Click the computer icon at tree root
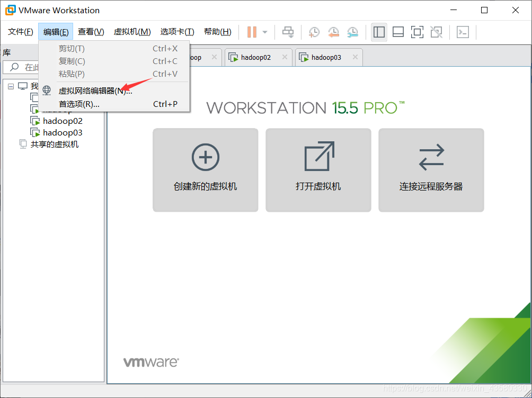532x398 pixels. (23, 86)
